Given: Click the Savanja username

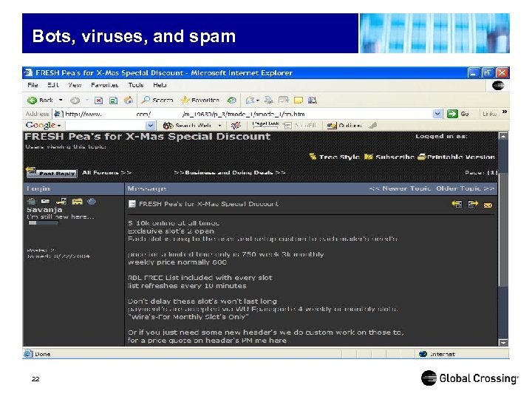Looking at the screenshot, I should [44, 210].
